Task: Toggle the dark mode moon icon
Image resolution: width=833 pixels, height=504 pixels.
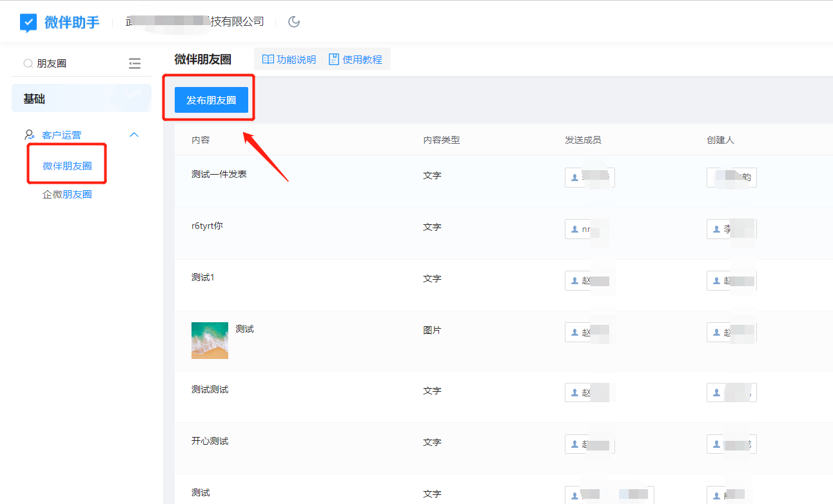Action: click(x=294, y=22)
